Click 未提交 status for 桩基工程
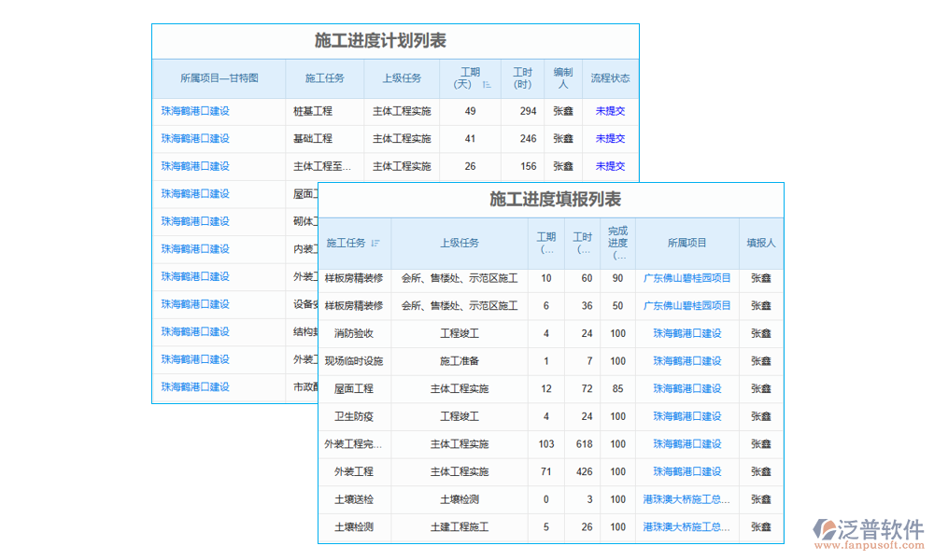This screenshot has width=934, height=560. tap(610, 111)
